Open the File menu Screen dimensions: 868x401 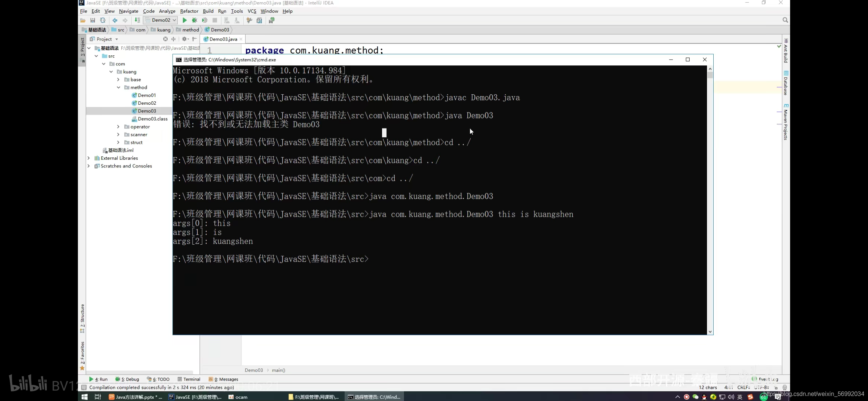tap(83, 11)
